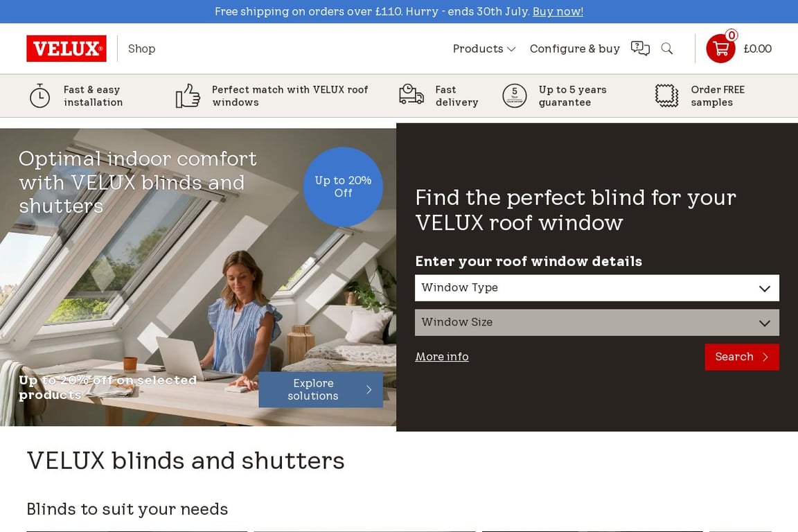Click the Up to 20% Off badge

coord(343,187)
